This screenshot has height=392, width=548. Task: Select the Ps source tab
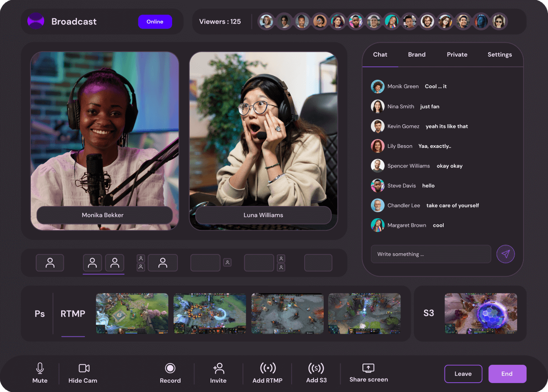coord(40,314)
